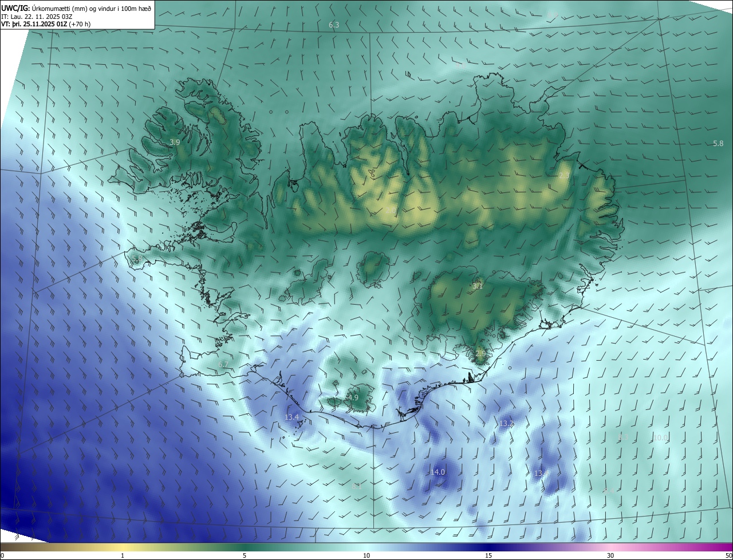The image size is (733, 560).
Task: Click the 3.1 value on the Vatnajökull glacier
Action: tap(478, 285)
